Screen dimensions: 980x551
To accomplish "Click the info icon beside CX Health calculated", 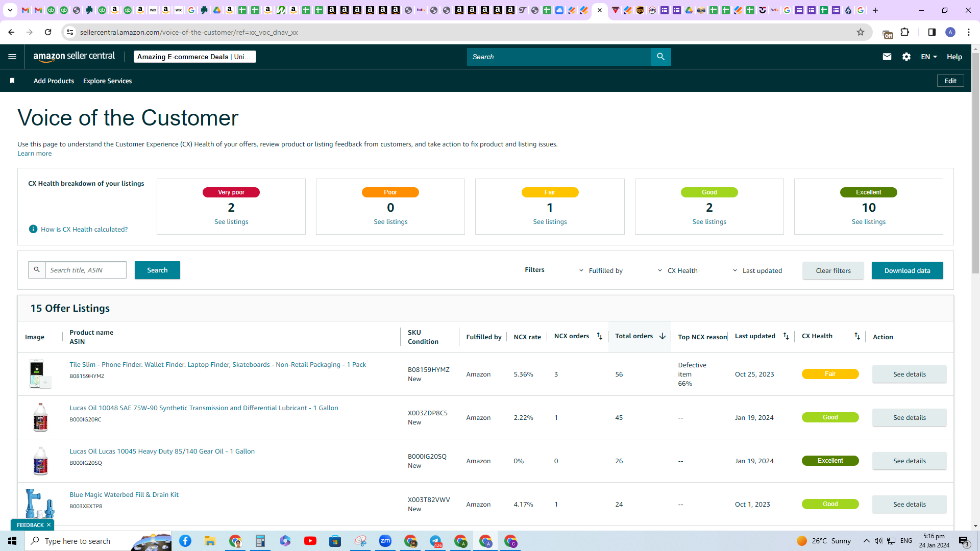I will [33, 229].
